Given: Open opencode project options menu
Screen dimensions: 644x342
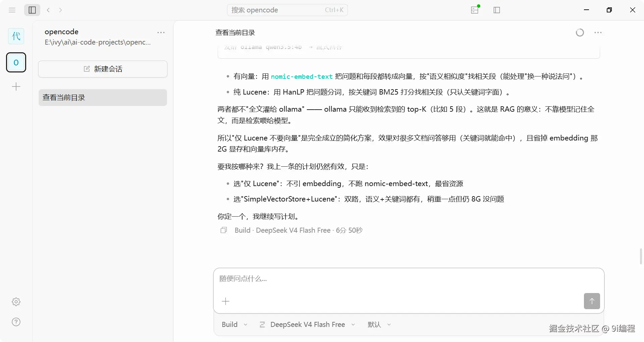Looking at the screenshot, I should pyautogui.click(x=161, y=33).
